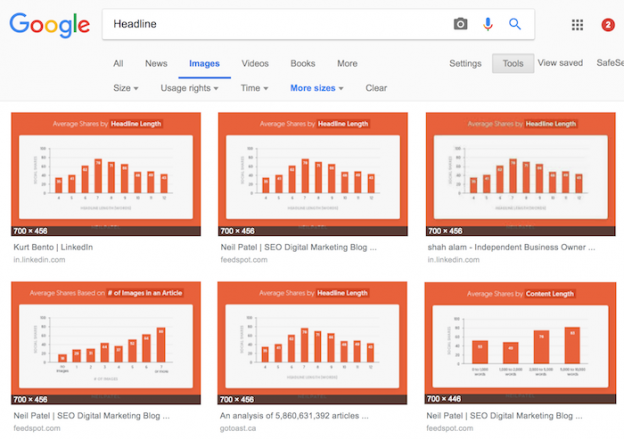Open the Settings menu
The image size is (624, 439).
tap(465, 64)
